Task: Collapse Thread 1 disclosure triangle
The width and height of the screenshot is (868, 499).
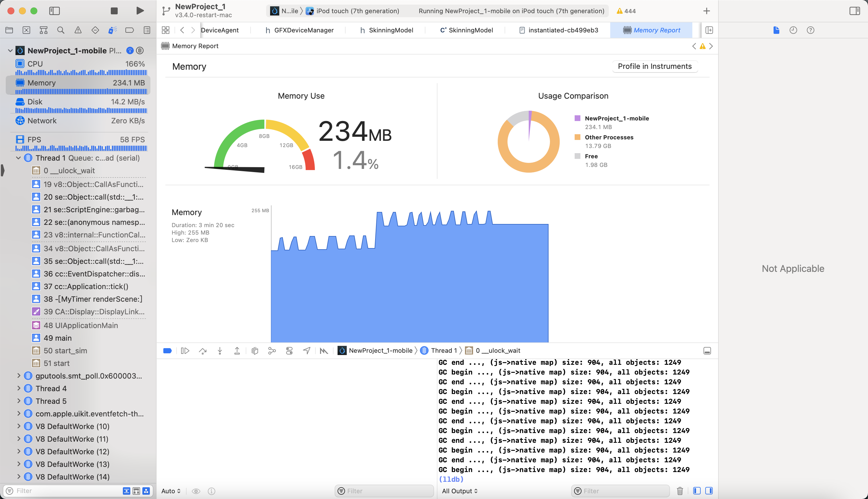Action: coord(19,158)
